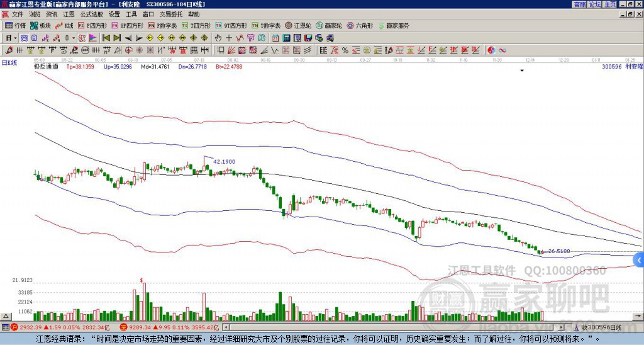Open the 9P四方形 tool
This screenshot has width=644, height=345.
point(128,25)
